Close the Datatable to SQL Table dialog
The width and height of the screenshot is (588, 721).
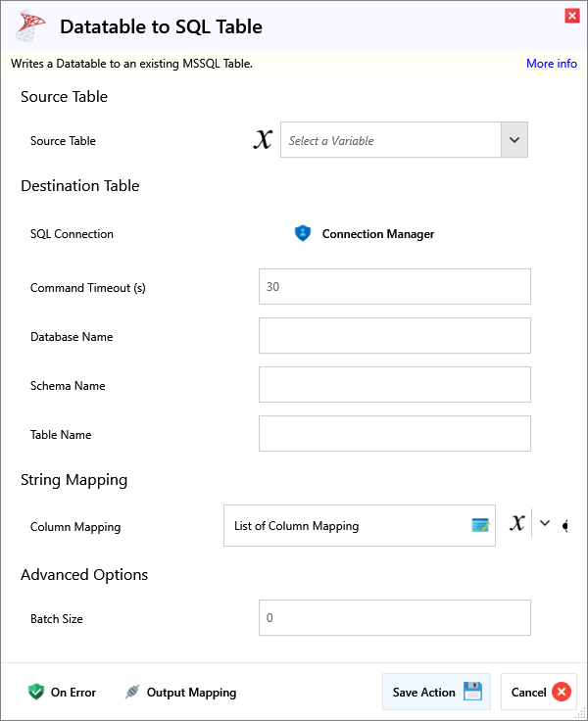(x=571, y=16)
